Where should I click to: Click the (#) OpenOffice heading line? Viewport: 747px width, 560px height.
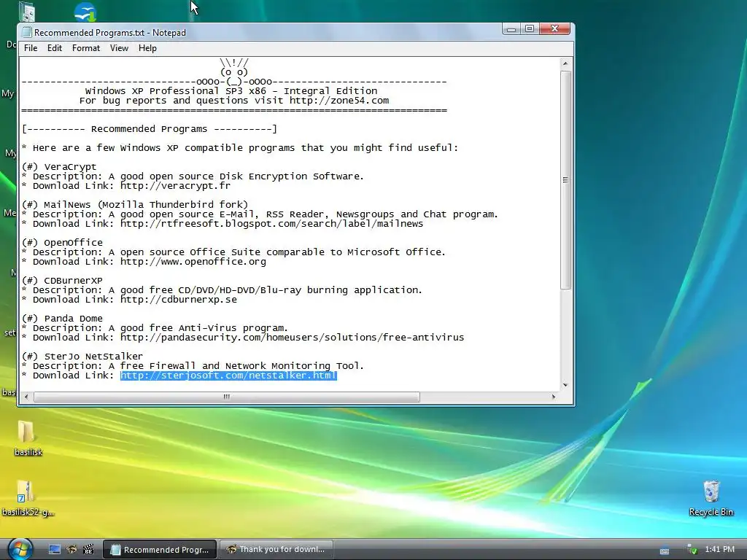pos(62,242)
